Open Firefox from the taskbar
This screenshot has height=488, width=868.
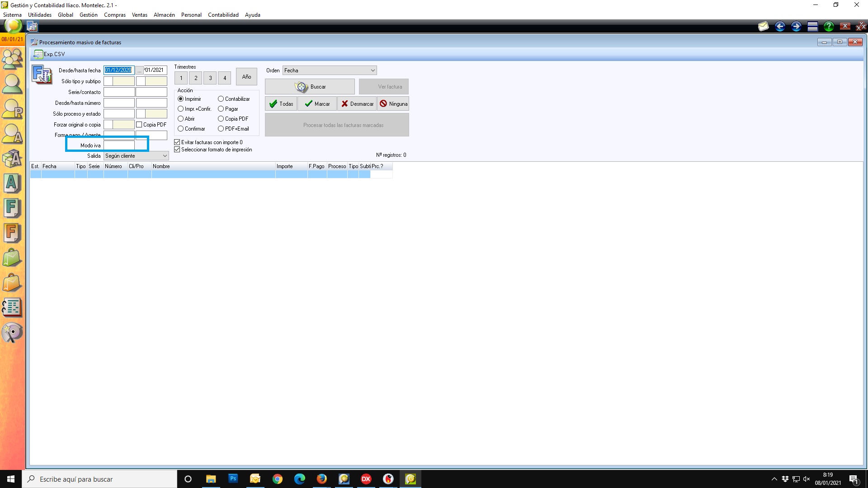pos(322,479)
